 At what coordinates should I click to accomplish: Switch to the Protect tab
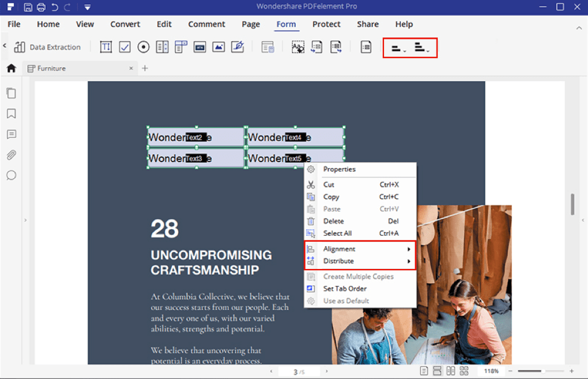tap(326, 24)
